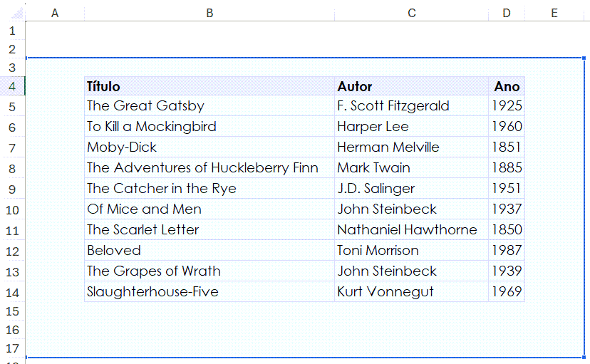590x364 pixels.
Task: Click the Ano header cell
Action: click(507, 86)
